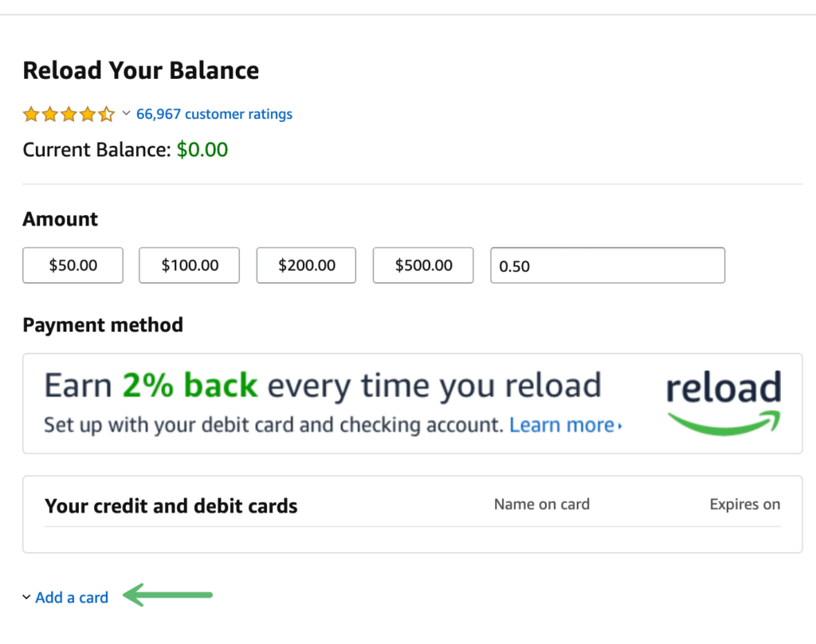Pick the $200.00 reload amount
Viewport: 816px width, 644px height.
[306, 265]
